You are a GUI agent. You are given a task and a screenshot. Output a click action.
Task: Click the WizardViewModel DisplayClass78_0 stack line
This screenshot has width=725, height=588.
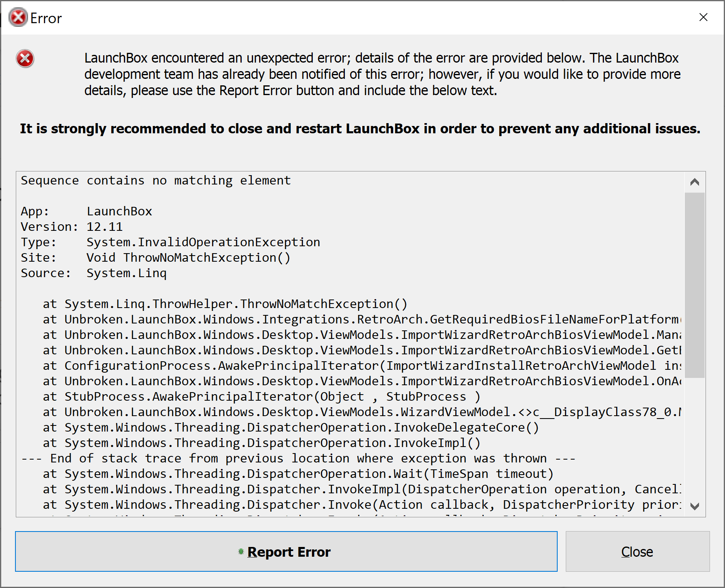(x=362, y=412)
